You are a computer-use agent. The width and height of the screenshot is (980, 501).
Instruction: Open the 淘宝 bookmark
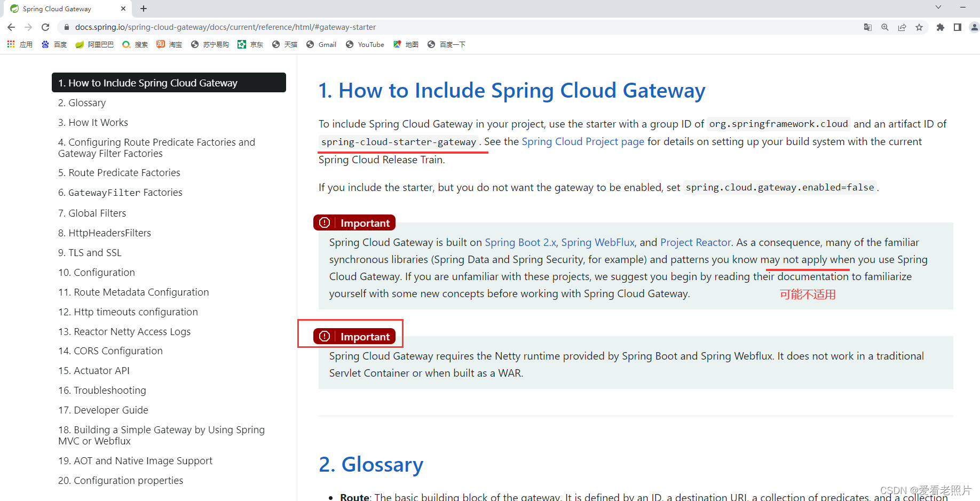click(x=169, y=44)
